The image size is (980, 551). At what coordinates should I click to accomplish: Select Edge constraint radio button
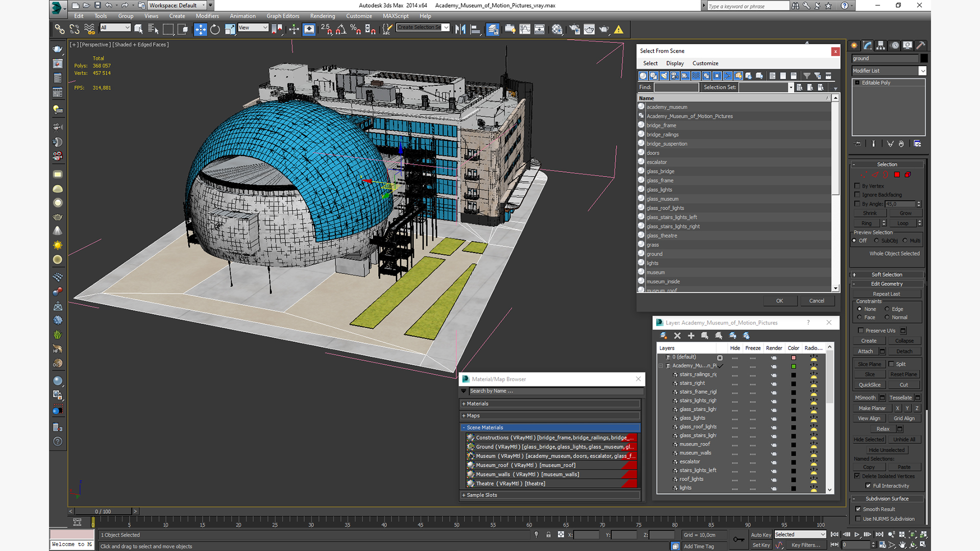887,309
